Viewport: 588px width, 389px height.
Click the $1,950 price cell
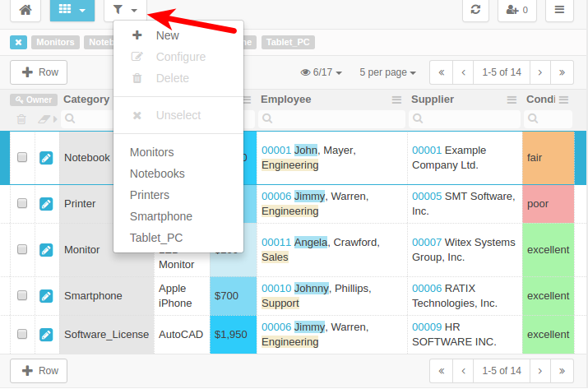(x=233, y=335)
